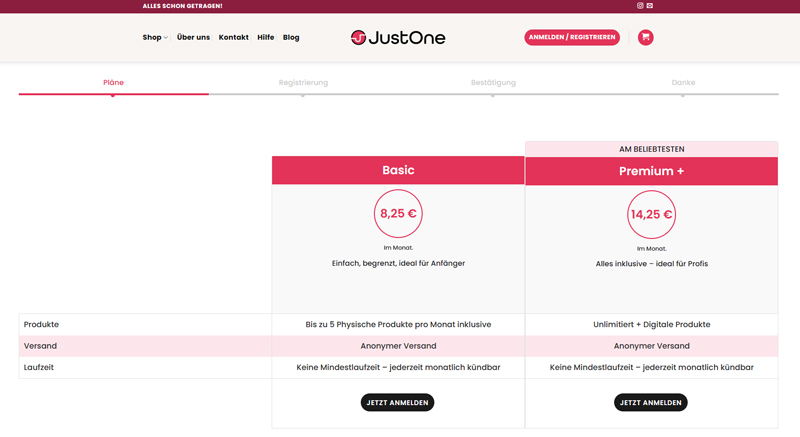Click Anmelden / Registrieren button
The image size is (800, 437).
572,37
